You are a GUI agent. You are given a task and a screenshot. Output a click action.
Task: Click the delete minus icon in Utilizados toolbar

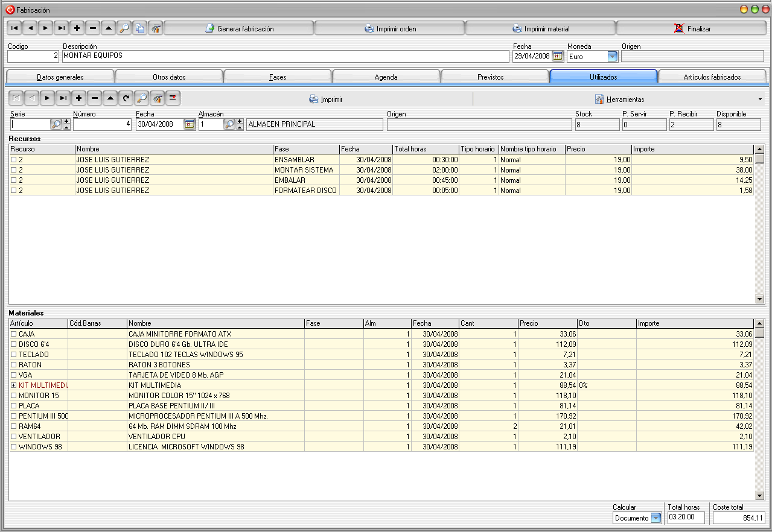(94, 99)
